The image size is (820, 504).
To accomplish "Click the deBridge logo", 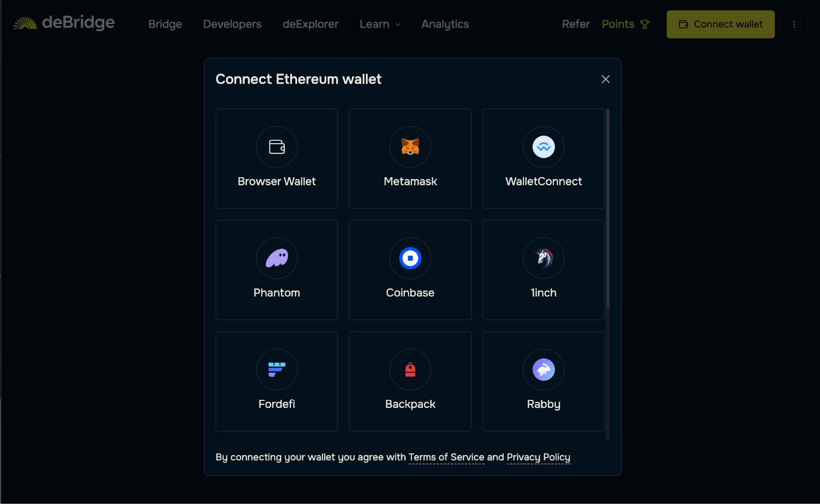I will click(64, 23).
